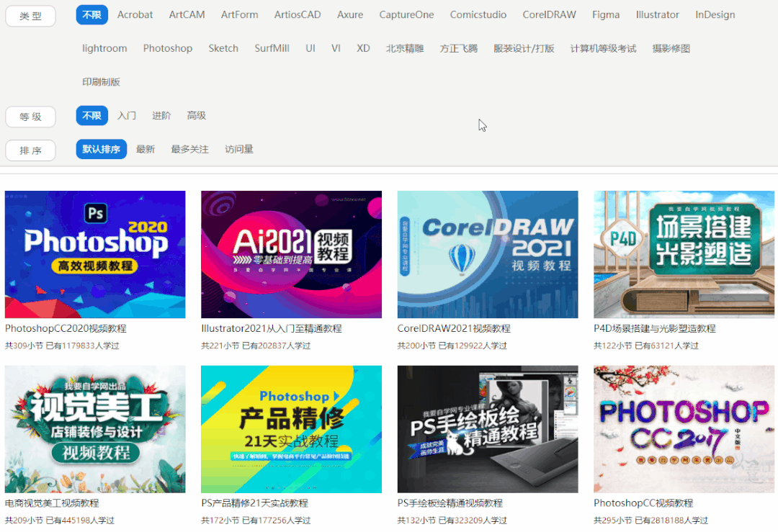
Task: Open Ai2021 video course thumbnail
Action: (291, 254)
